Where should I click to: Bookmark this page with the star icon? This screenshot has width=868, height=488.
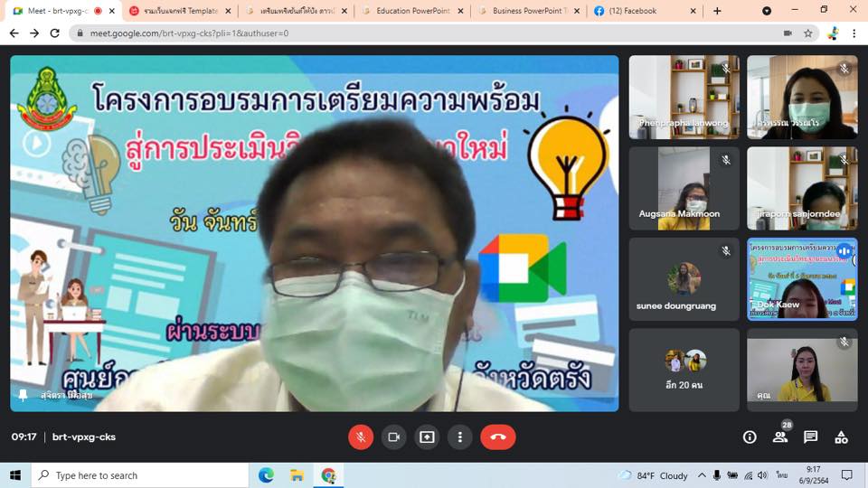808,33
